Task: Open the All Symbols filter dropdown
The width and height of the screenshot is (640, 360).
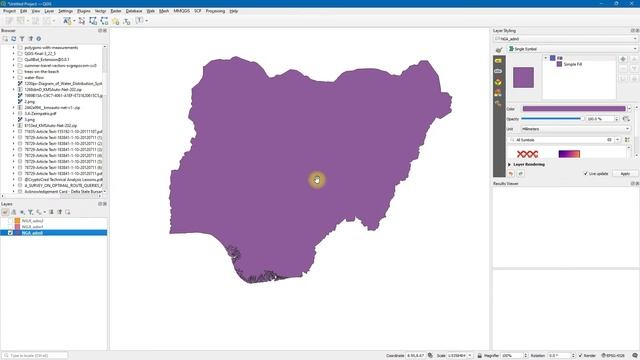Action: tap(618, 140)
